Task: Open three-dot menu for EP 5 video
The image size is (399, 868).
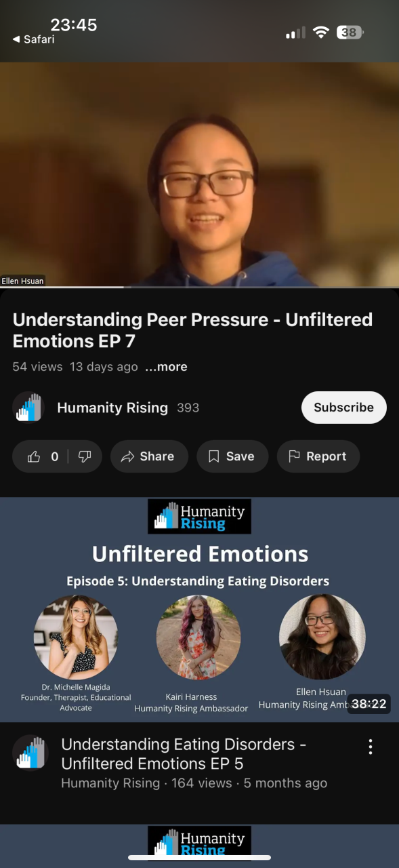Action: (x=370, y=747)
